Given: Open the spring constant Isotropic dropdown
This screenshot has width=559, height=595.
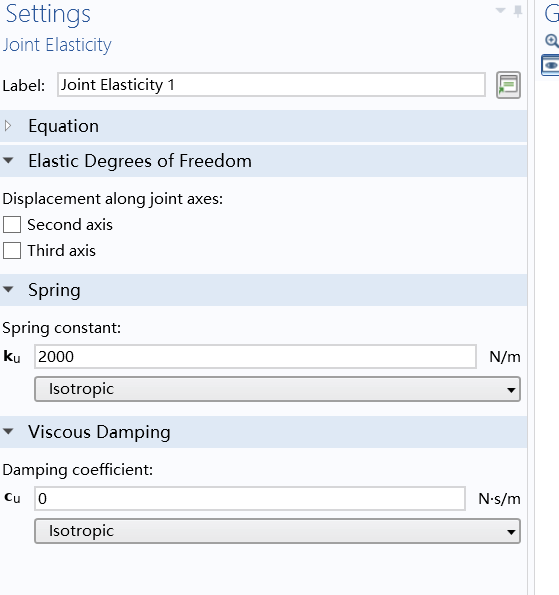Looking at the screenshot, I should tap(277, 389).
